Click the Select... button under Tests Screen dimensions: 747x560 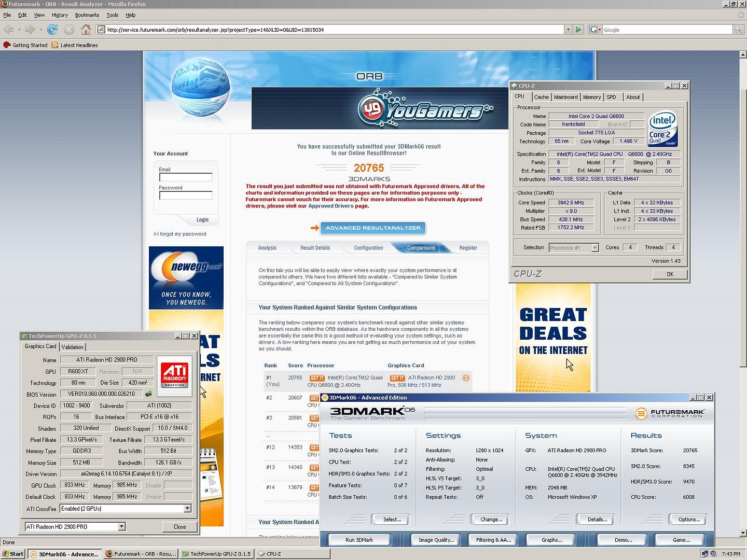[392, 520]
